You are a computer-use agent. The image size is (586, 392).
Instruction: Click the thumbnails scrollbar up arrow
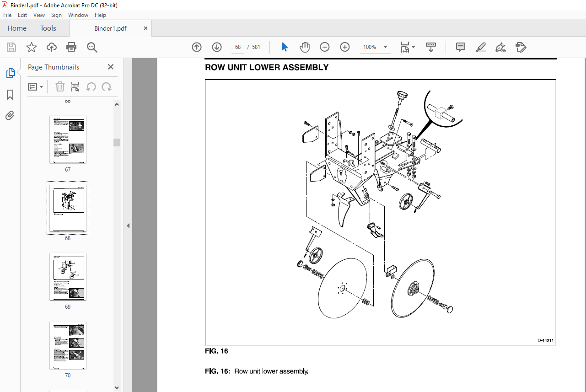tap(117, 104)
